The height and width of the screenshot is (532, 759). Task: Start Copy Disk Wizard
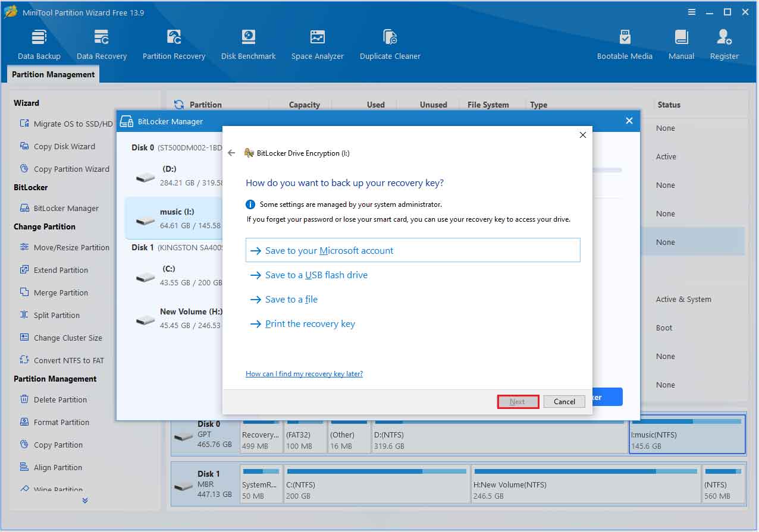(57, 146)
